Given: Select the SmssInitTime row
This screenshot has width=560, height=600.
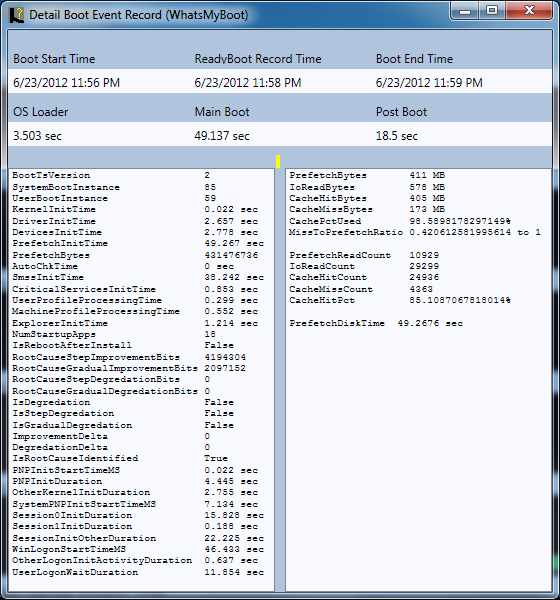Looking at the screenshot, I should point(138,277).
